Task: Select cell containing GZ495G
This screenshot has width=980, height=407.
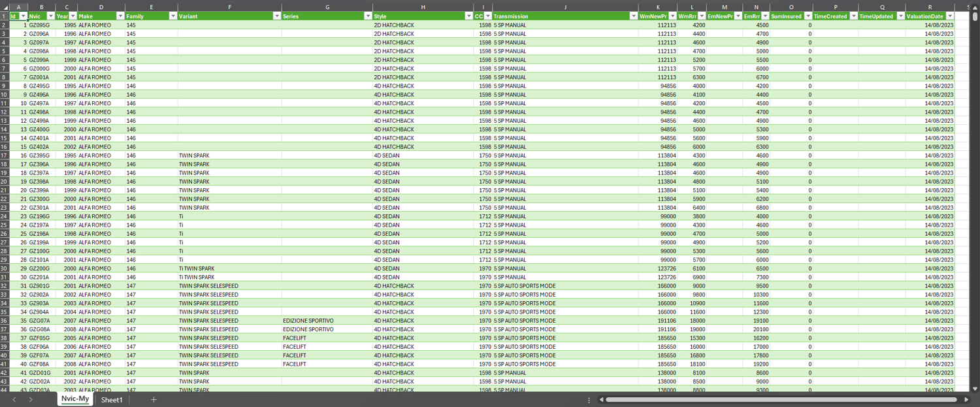Action: [41, 86]
